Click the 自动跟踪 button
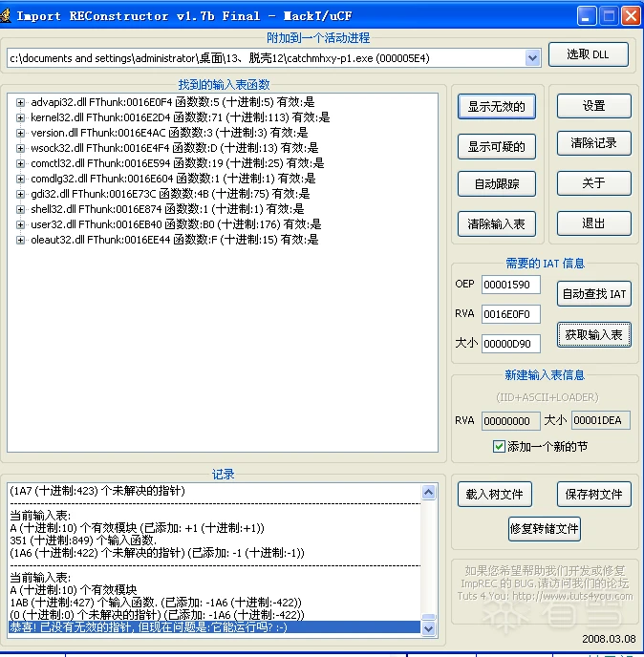The image size is (644, 657). (x=497, y=183)
